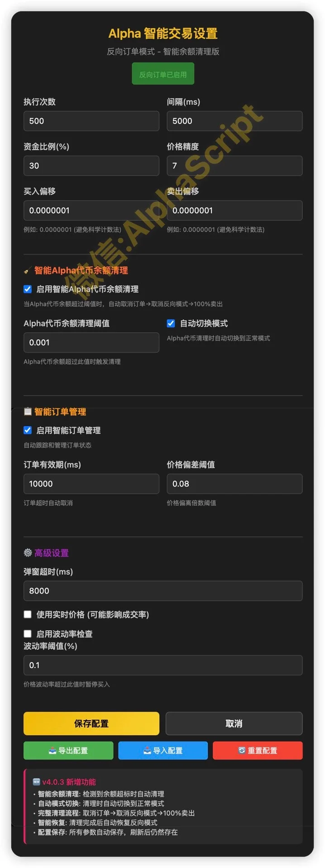Viewport: 325px width, 868px height.
Task: Focus the 间隔(ms) input box
Action: pos(234,121)
